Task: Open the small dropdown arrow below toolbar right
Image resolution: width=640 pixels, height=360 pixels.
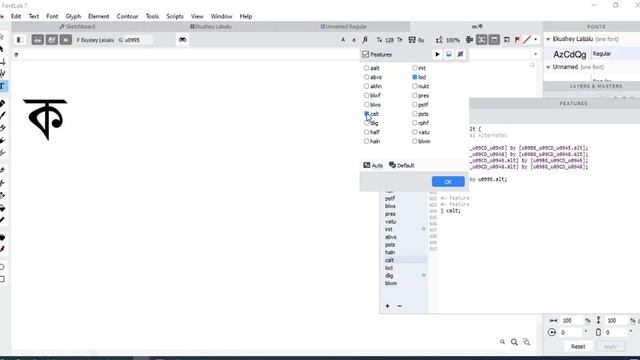Action: click(x=536, y=54)
